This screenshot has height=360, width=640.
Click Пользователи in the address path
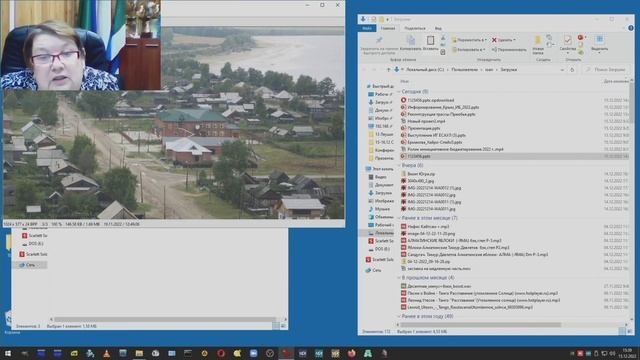(x=464, y=70)
